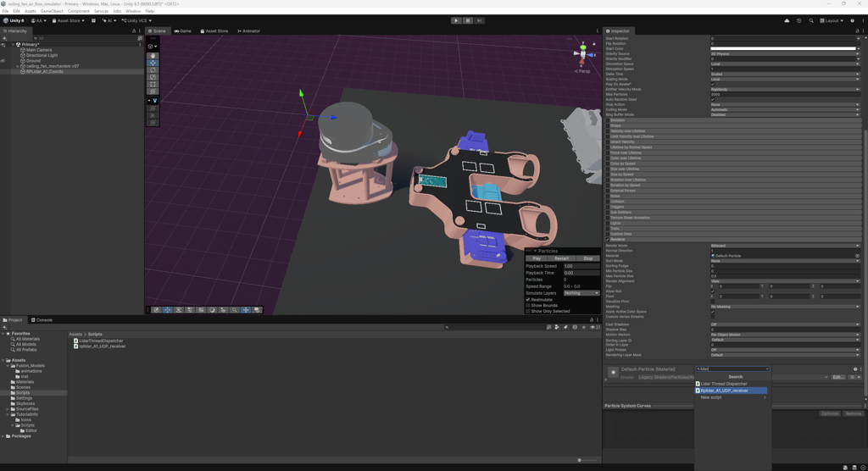Open Simulation Space dropdown
Screen dimensions: 868x471
(785, 64)
